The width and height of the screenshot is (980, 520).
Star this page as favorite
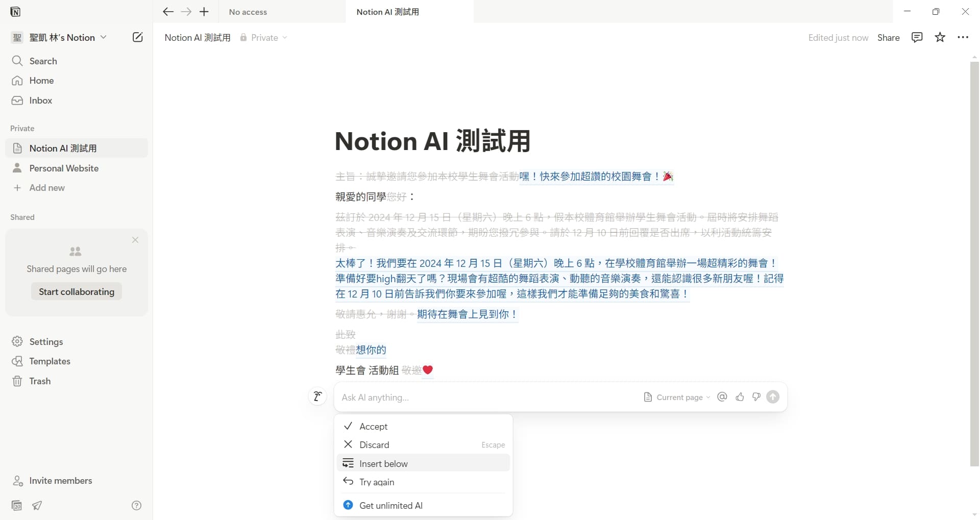(940, 37)
